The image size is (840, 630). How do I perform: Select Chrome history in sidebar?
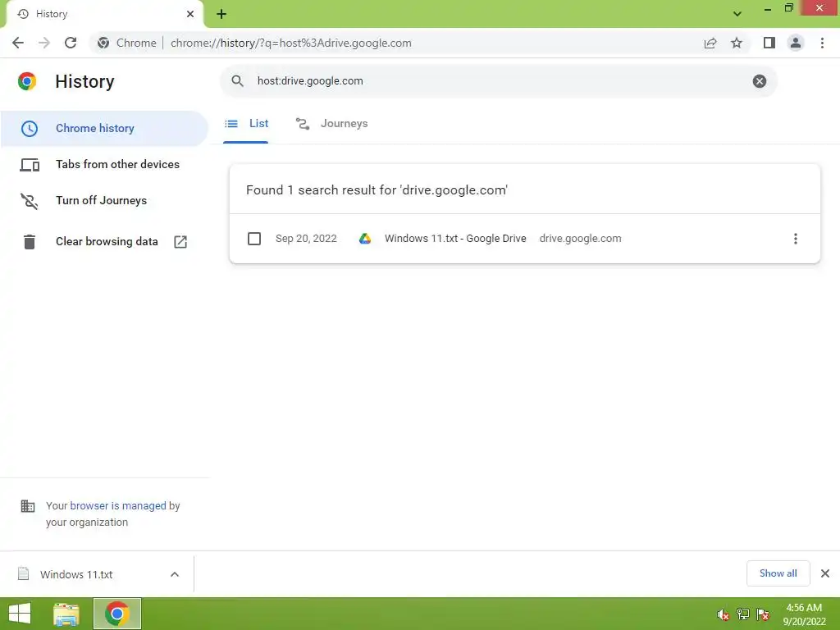click(x=104, y=129)
